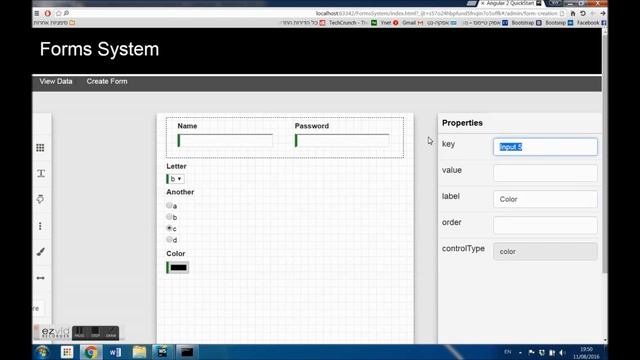640x360 pixels.
Task: Click the order property field
Action: pos(545,225)
